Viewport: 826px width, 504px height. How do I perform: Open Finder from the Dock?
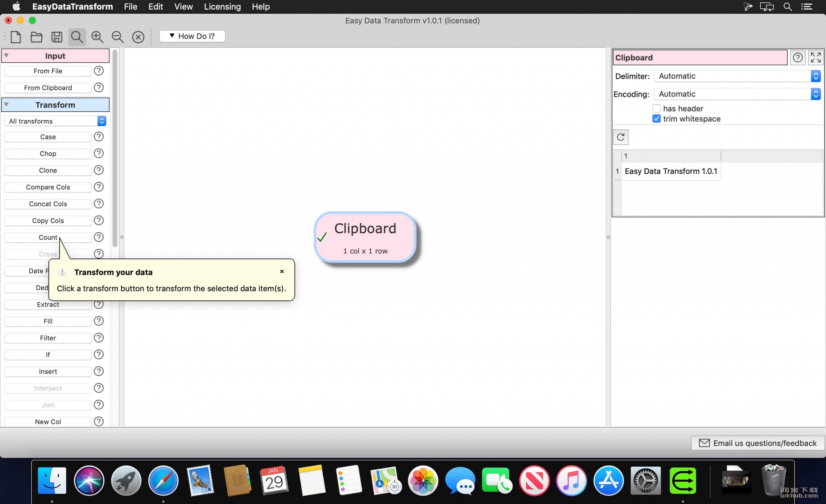(52, 480)
